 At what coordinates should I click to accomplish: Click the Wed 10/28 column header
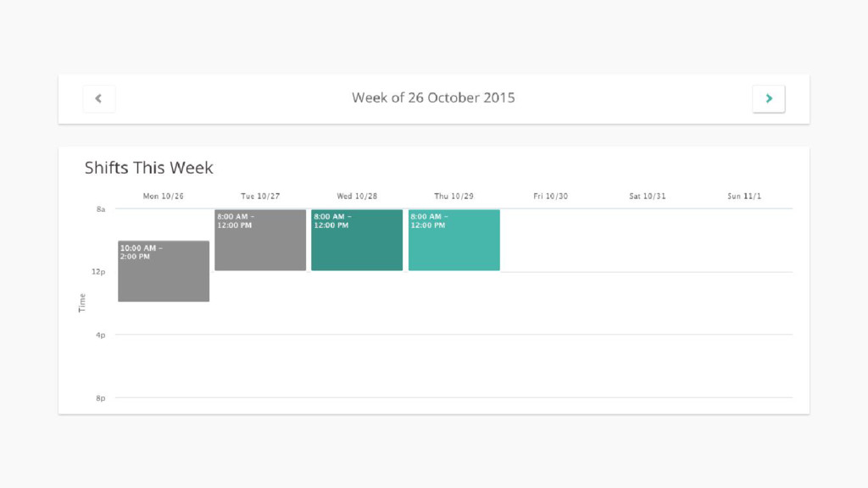click(x=357, y=197)
